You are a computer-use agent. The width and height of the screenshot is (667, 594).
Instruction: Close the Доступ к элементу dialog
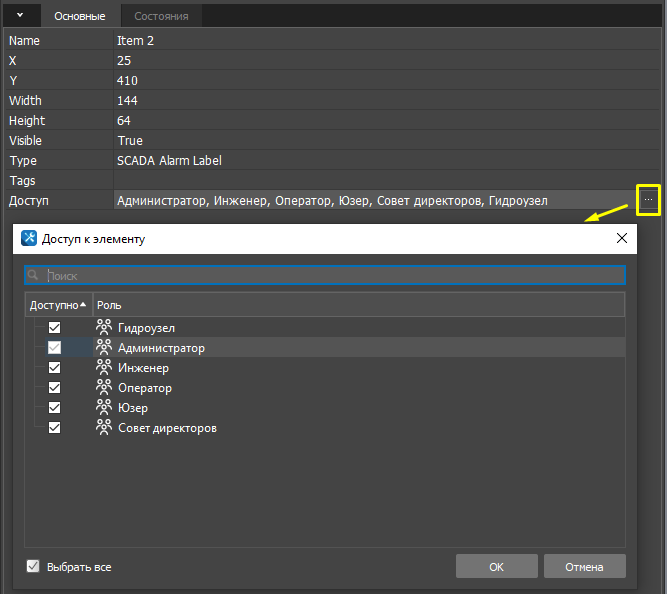point(622,238)
